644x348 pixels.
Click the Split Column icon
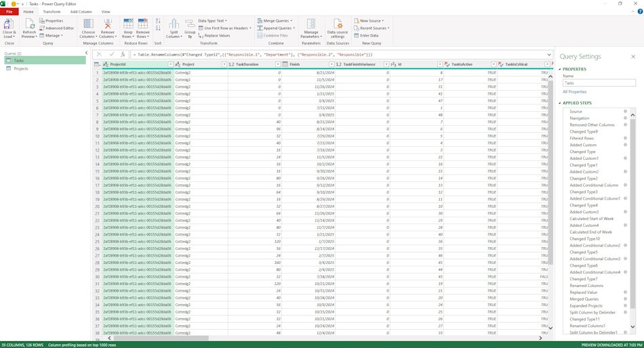[x=174, y=24]
